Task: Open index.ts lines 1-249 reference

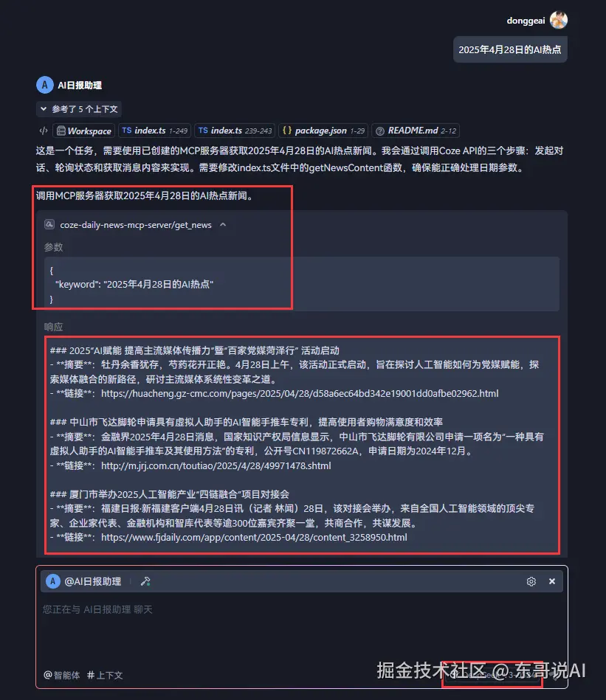Action: pos(154,131)
